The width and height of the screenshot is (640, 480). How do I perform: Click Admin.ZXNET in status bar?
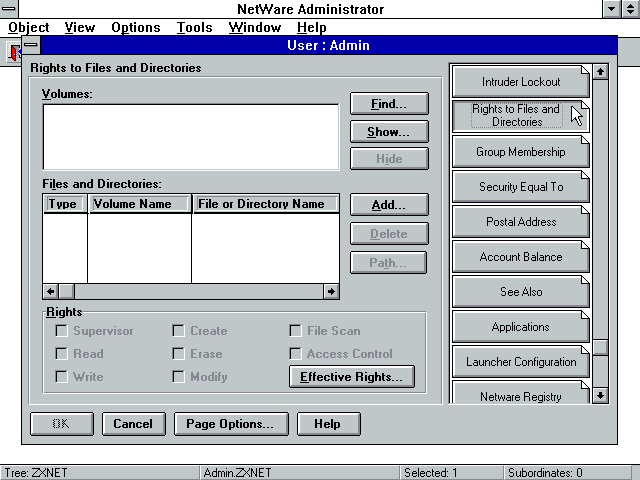(x=299, y=473)
